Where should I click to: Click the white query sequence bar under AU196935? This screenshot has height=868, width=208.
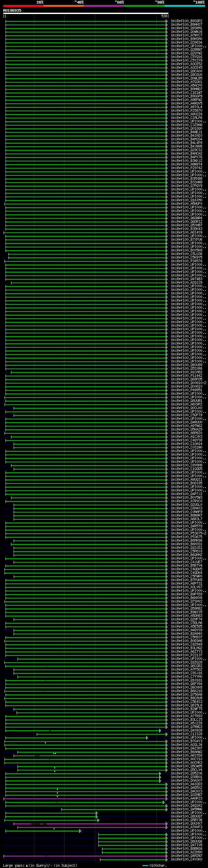point(86,13)
